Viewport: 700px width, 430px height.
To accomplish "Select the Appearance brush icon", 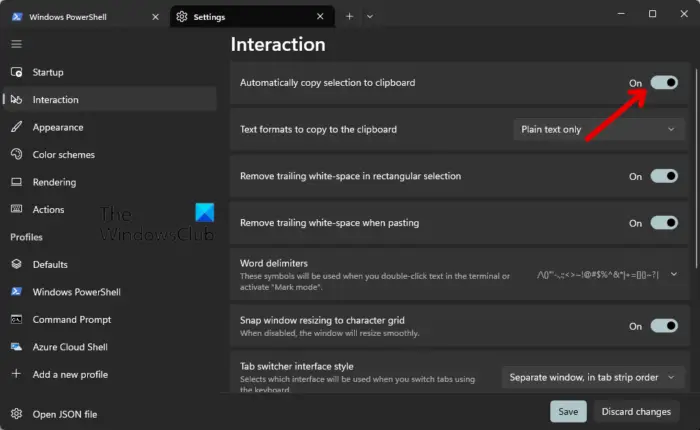I will coord(16,127).
